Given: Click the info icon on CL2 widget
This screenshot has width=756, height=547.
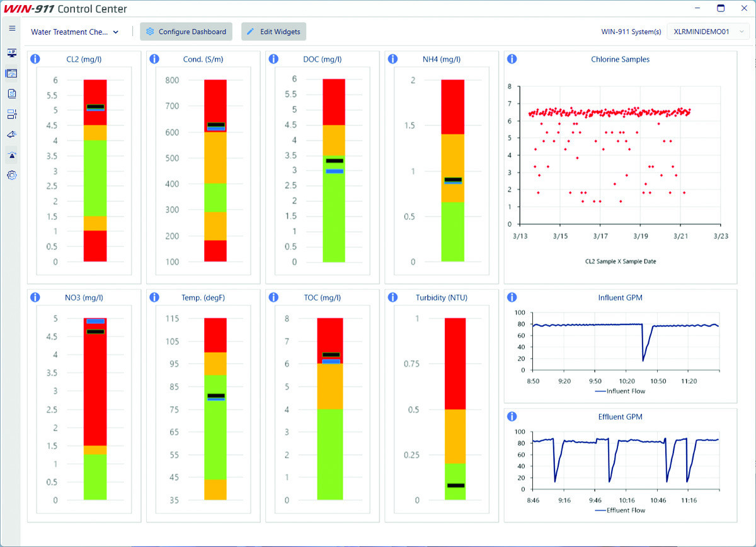Looking at the screenshot, I should tap(35, 59).
